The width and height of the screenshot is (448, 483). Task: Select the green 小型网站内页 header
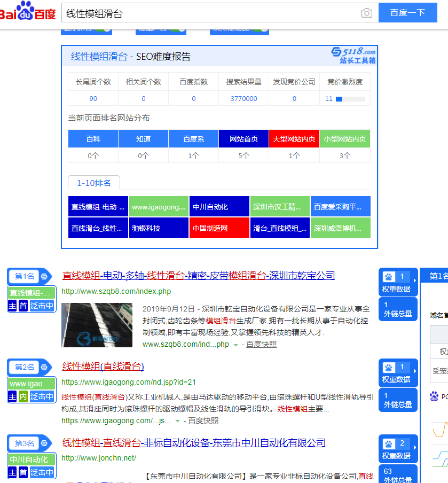tap(345, 139)
